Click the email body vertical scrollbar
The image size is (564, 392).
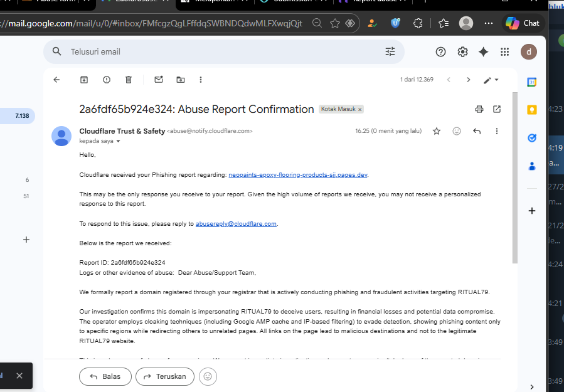tap(514, 178)
